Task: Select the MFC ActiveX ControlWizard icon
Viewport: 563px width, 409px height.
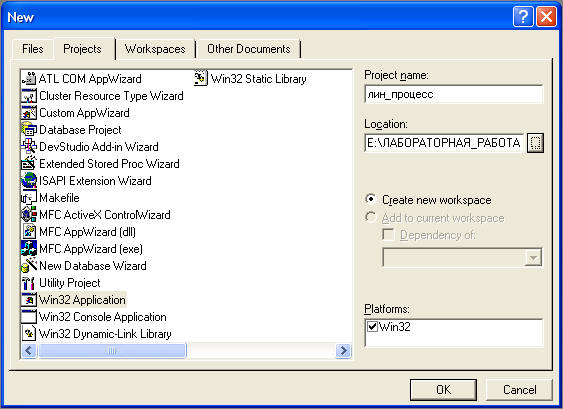Action: tap(29, 214)
